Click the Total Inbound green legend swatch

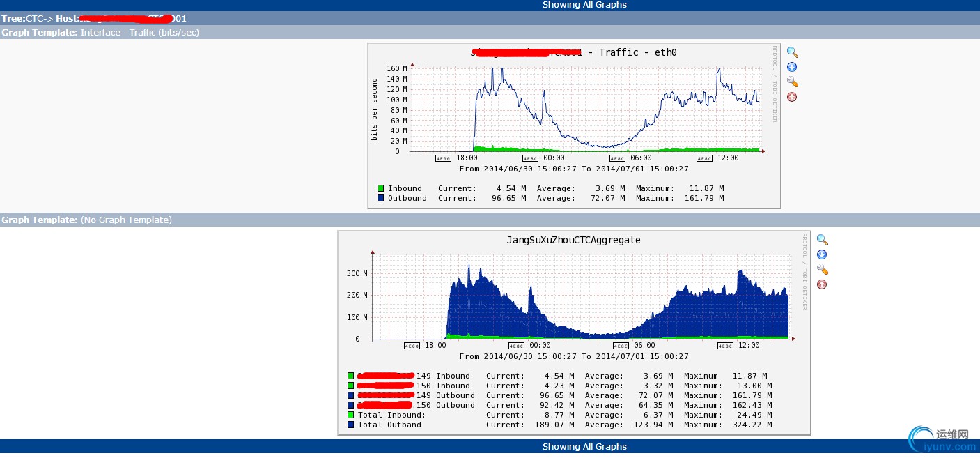tap(350, 415)
